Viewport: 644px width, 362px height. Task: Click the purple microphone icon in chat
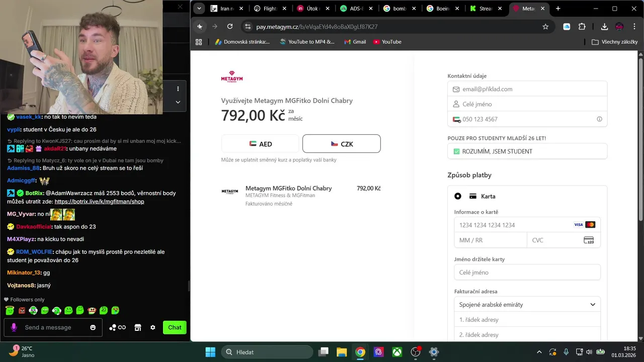click(14, 327)
